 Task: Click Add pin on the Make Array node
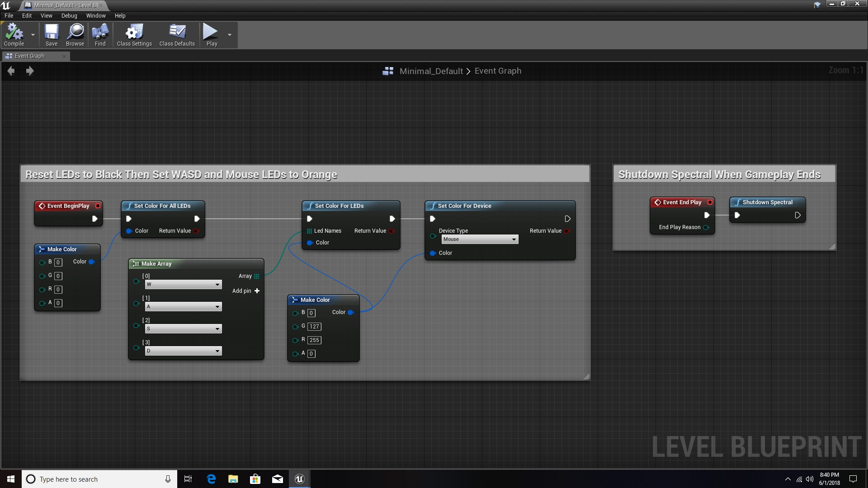(x=245, y=291)
